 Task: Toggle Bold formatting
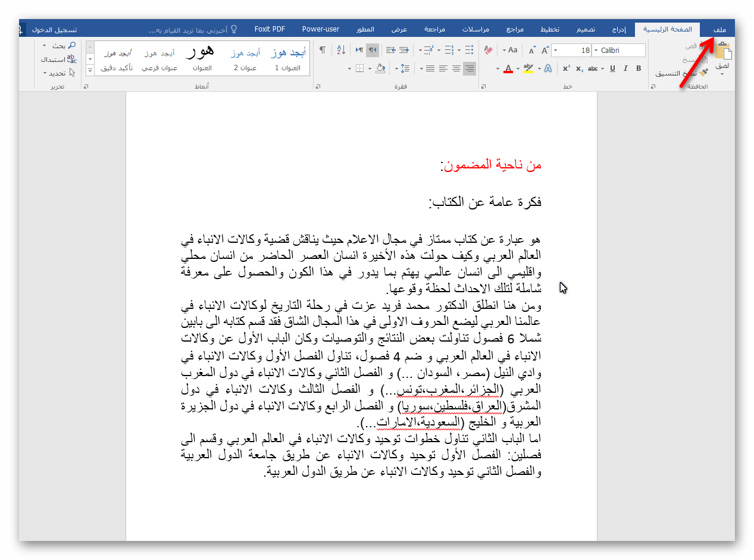639,68
